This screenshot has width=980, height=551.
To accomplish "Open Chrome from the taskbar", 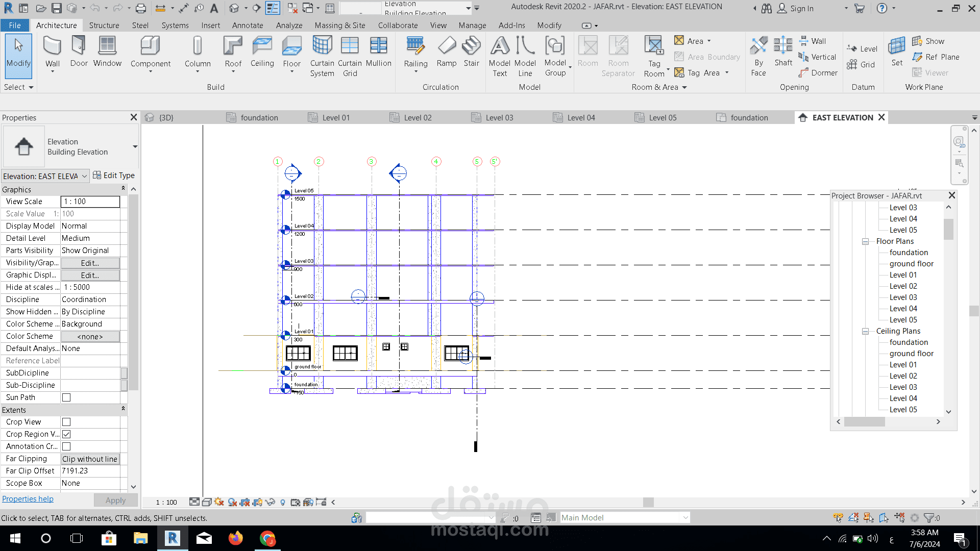I will click(267, 538).
